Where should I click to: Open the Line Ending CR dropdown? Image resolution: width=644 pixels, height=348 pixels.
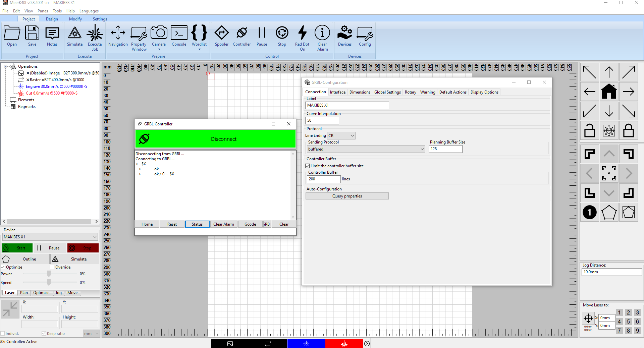click(x=341, y=136)
